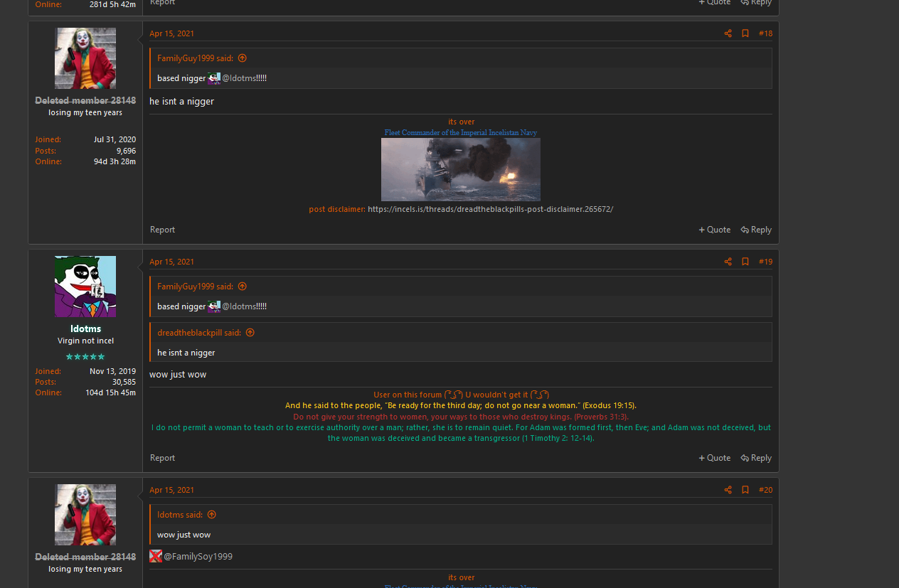Open post disclaimer thread link
Viewport: 899px width, 588px height.
[490, 209]
